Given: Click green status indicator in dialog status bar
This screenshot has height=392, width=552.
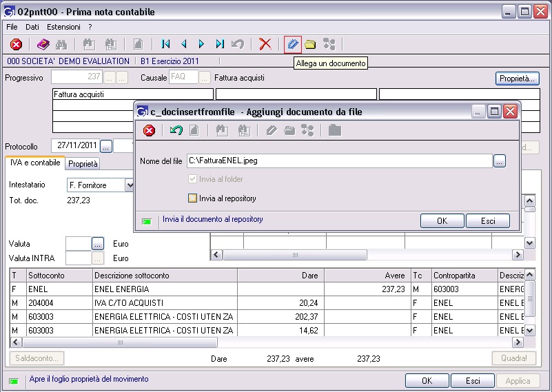Looking at the screenshot, I should coord(147,221).
